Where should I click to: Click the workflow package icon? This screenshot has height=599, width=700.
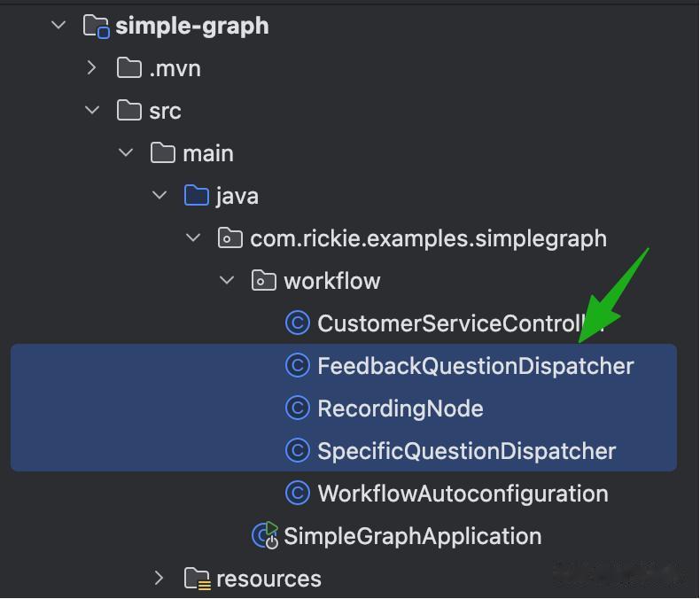[x=263, y=281]
